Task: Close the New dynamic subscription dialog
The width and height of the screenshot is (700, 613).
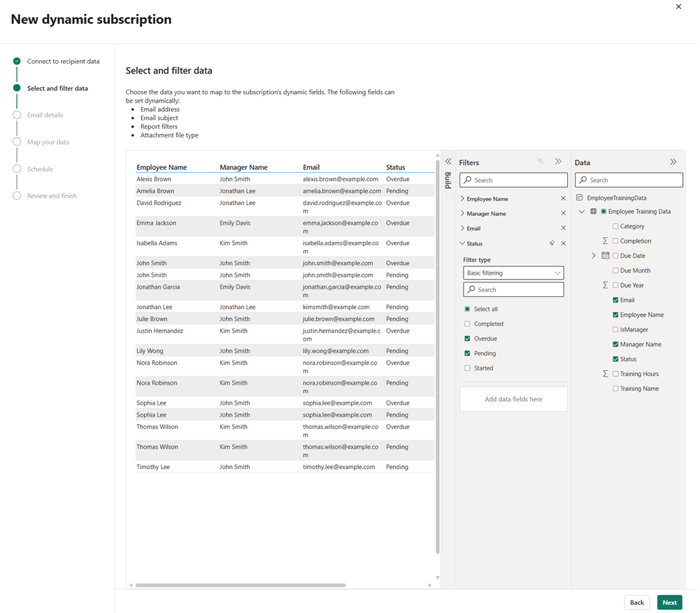Action: point(678,7)
